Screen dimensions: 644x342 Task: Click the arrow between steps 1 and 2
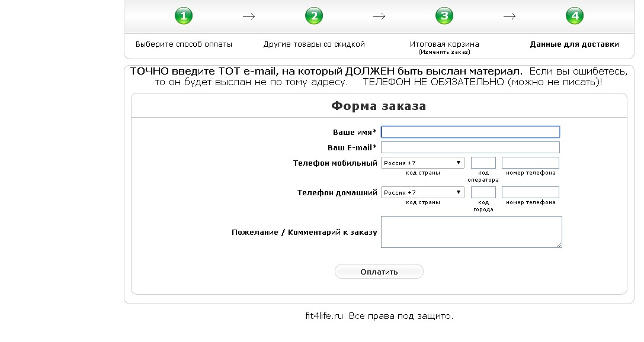point(249,17)
